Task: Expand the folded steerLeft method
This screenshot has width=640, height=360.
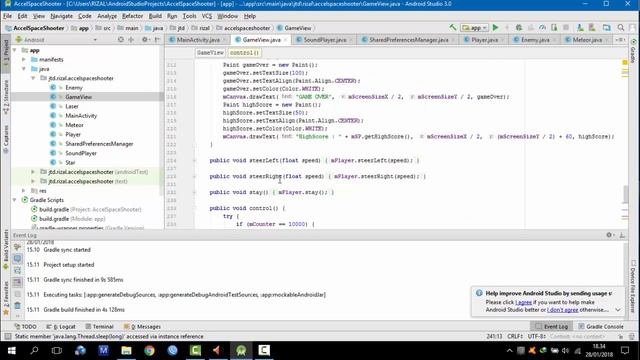Action: (195, 160)
